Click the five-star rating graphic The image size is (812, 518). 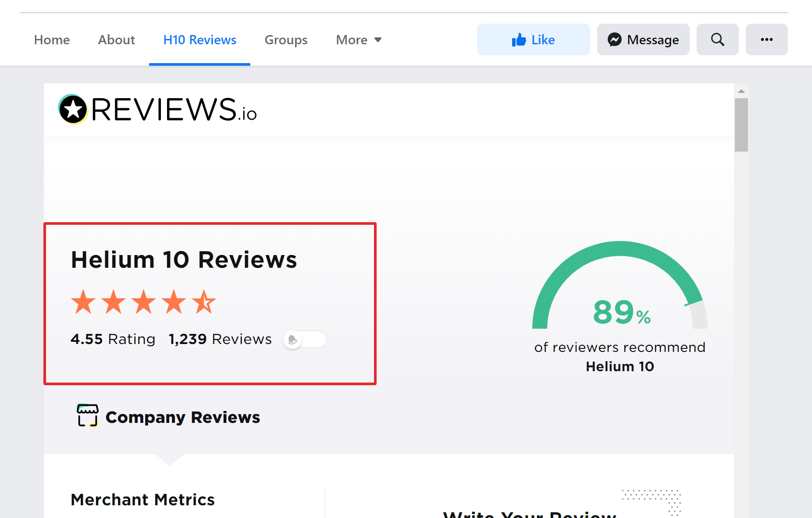pos(143,302)
